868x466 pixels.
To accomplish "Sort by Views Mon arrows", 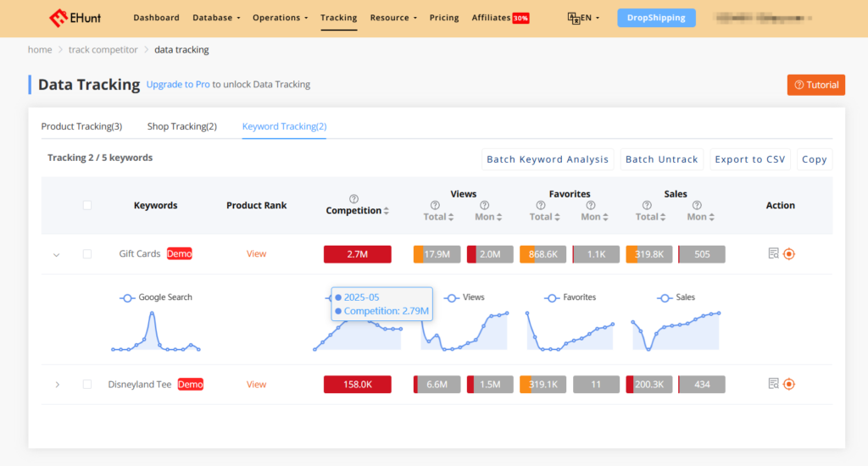I will click(x=499, y=217).
